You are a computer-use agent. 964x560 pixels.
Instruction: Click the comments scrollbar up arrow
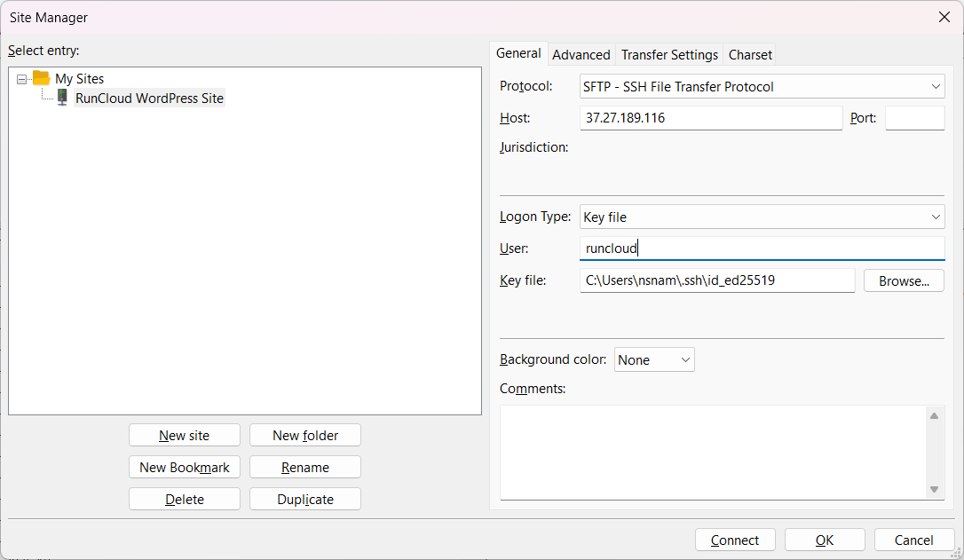tap(935, 416)
